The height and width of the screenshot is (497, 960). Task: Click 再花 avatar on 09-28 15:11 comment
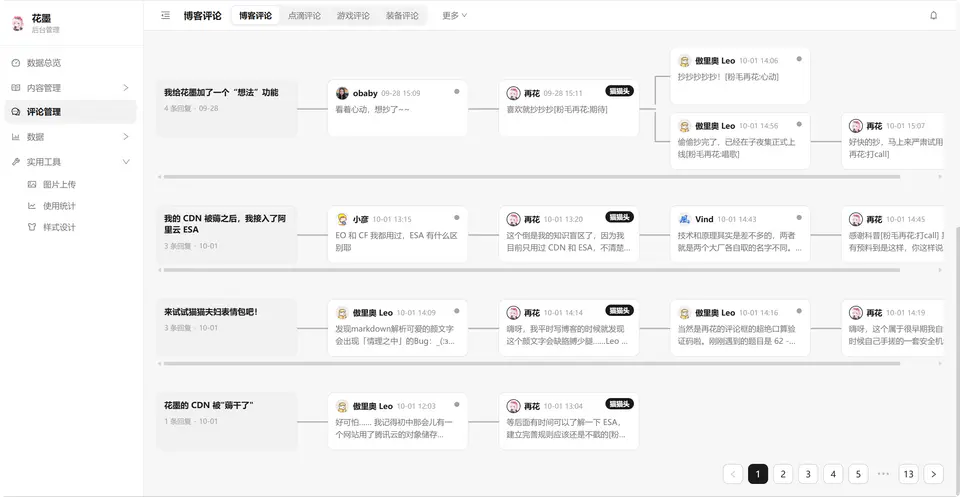click(x=513, y=93)
